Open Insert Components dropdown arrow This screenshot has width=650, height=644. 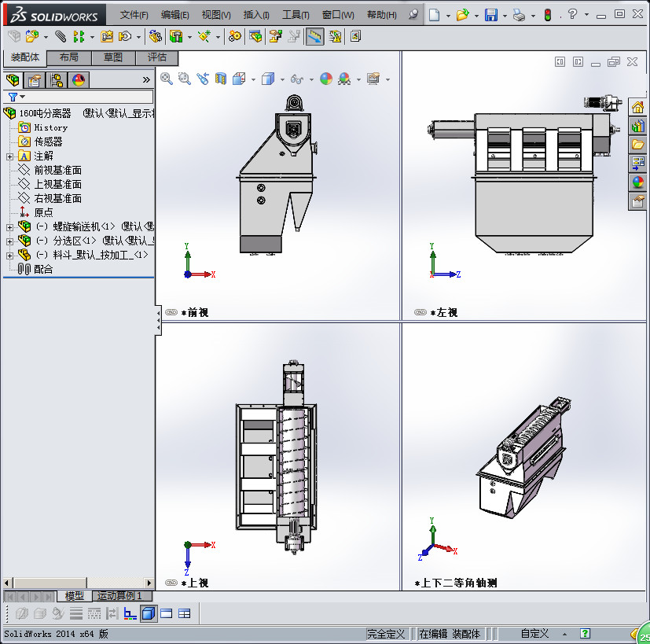46,37
